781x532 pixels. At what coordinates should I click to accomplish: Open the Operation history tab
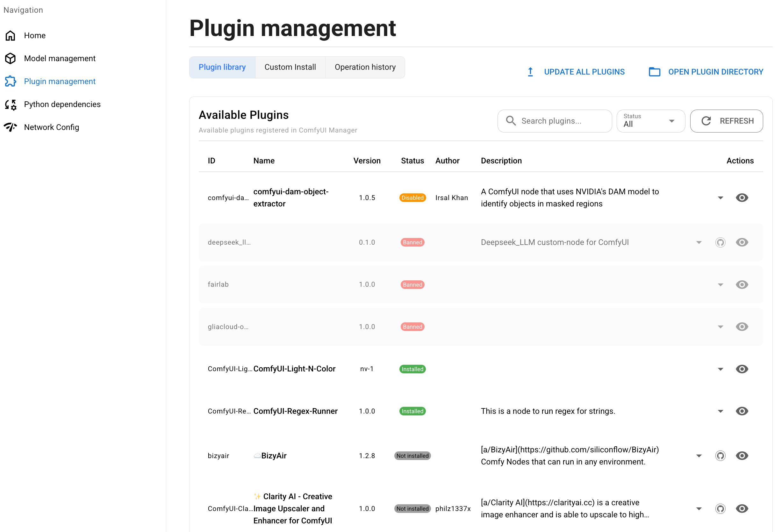[x=365, y=67]
